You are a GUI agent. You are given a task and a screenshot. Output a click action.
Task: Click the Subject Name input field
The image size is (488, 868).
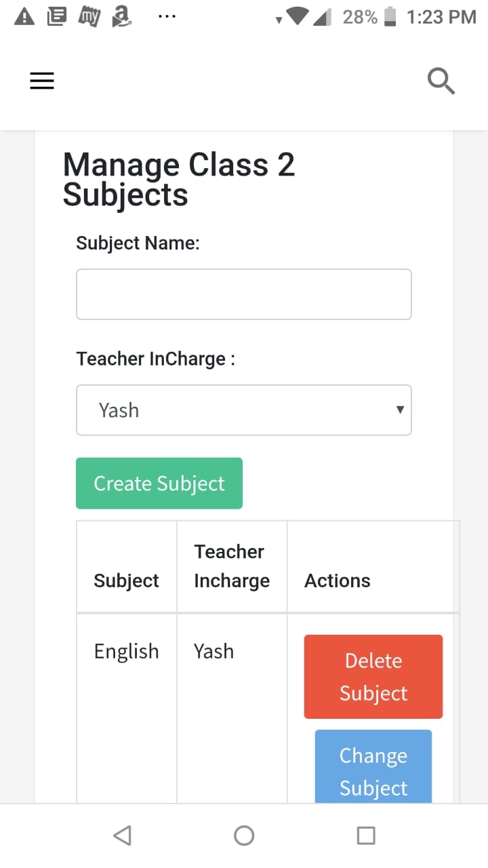[243, 294]
